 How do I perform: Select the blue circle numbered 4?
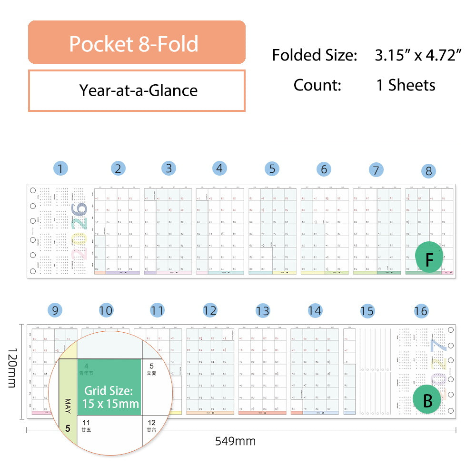[x=219, y=168]
